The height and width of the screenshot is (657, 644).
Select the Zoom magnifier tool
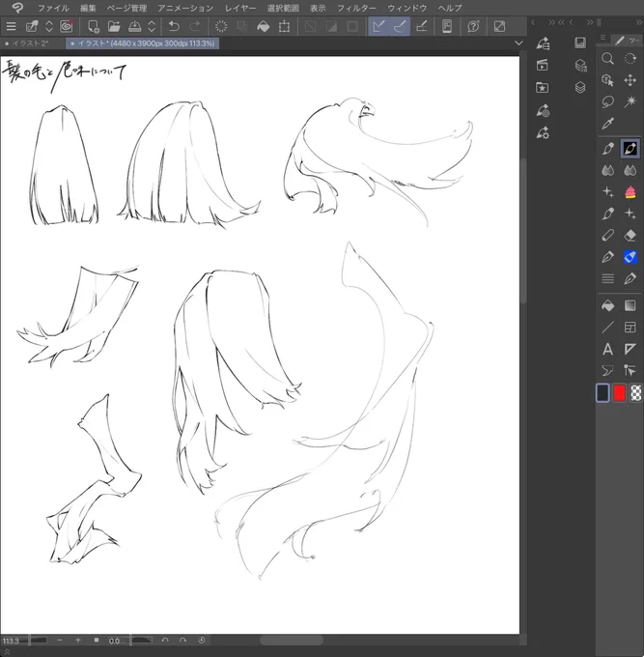click(x=607, y=58)
